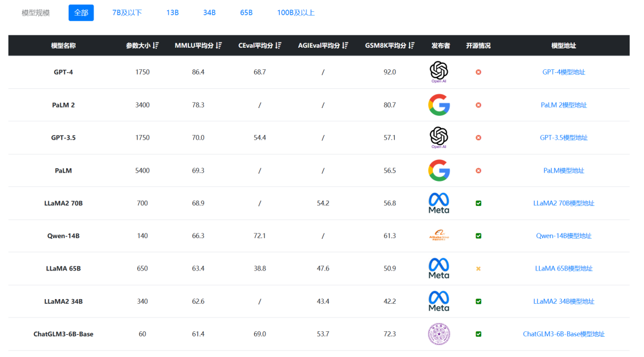Sort by 参数大小 column
The image size is (644, 357).
point(156,46)
